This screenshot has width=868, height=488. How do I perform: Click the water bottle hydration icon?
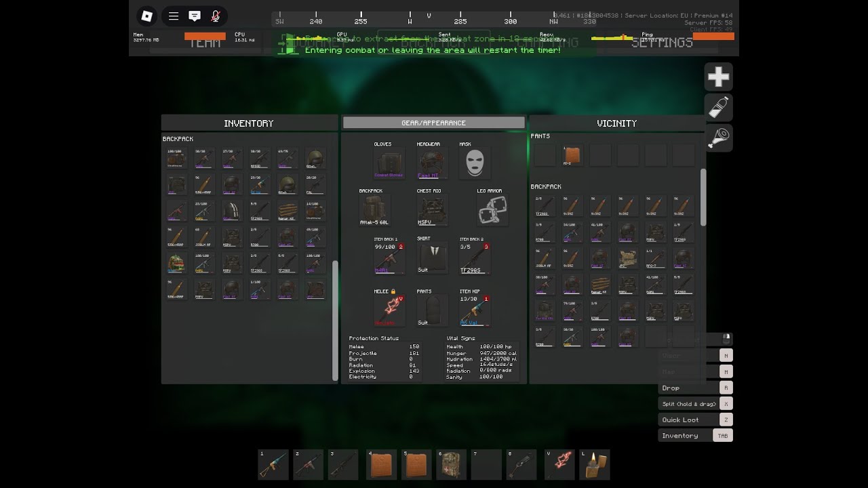click(718, 107)
